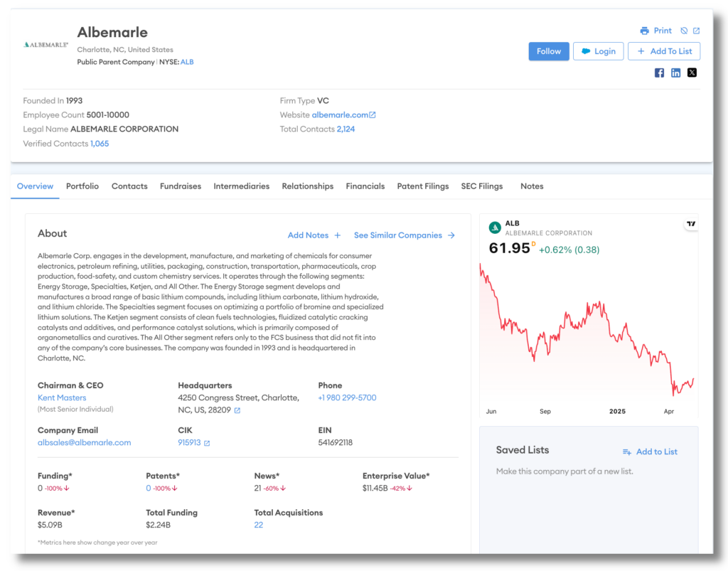Call phone number +1 980 299-5700
The image size is (728, 571).
pos(347,397)
